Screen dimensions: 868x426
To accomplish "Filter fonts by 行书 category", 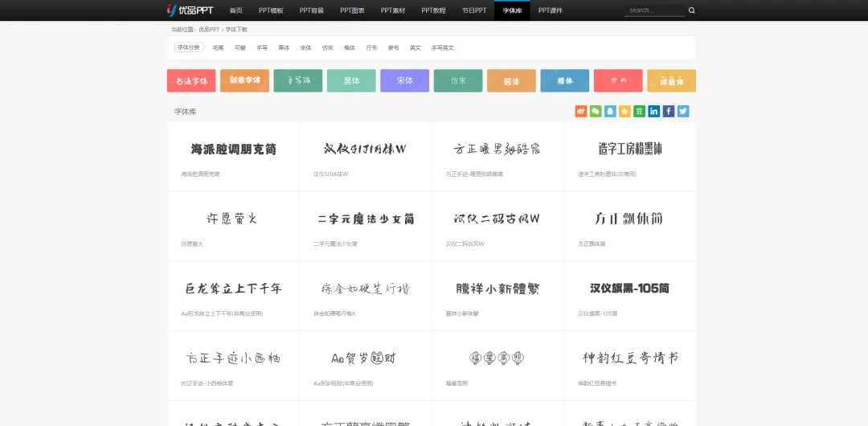I will [x=371, y=48].
